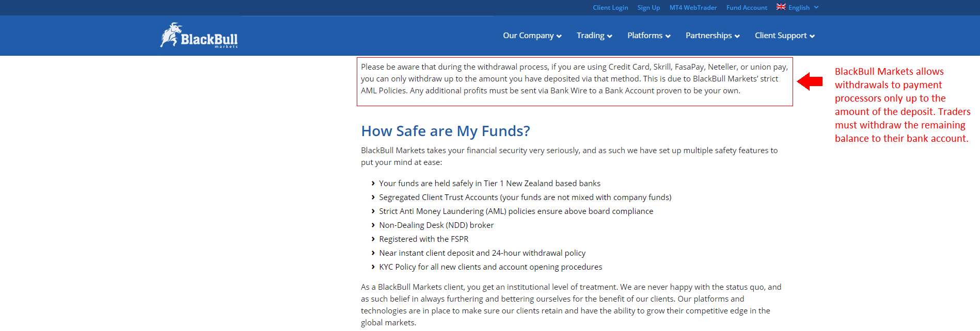Go to the Client Login link

[610, 8]
